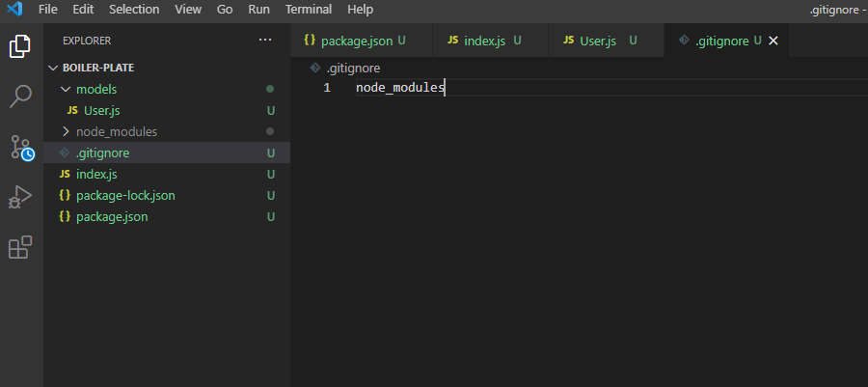The width and height of the screenshot is (868, 387).
Task: Open the View menu
Action: tap(188, 10)
